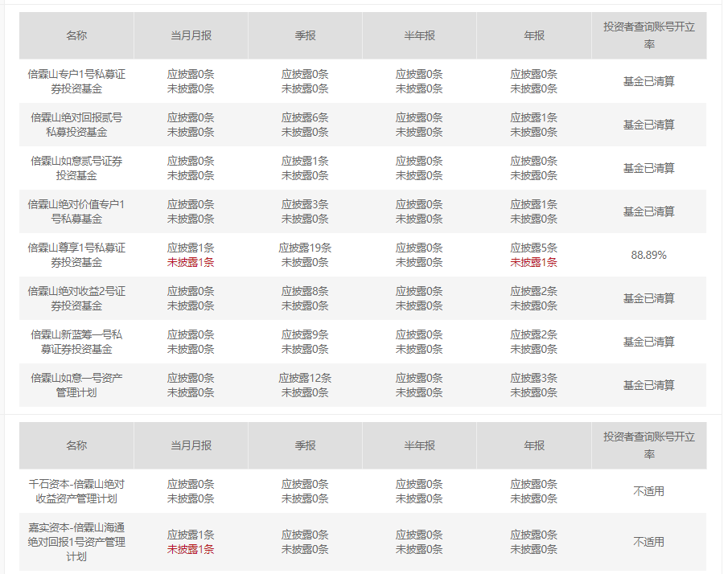Click 季报 cell in 千石资本 row
728x574 pixels.
pyautogui.click(x=305, y=491)
